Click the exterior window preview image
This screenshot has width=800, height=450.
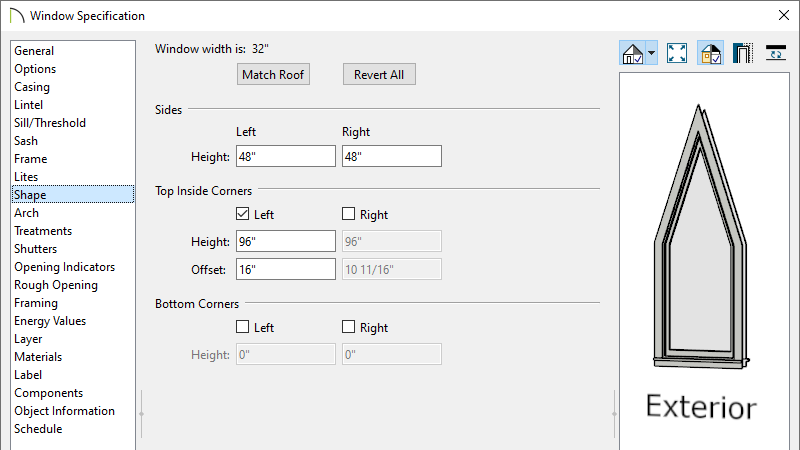pos(702,236)
